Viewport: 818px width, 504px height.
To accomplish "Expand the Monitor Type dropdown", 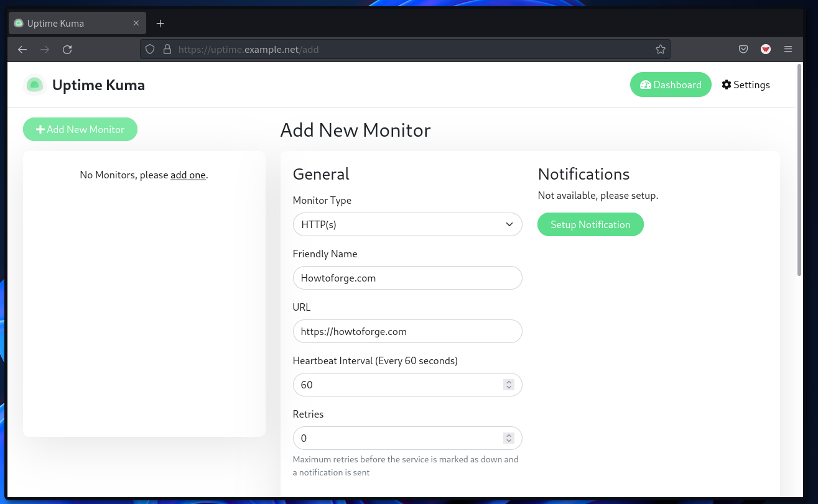I will coord(407,224).
